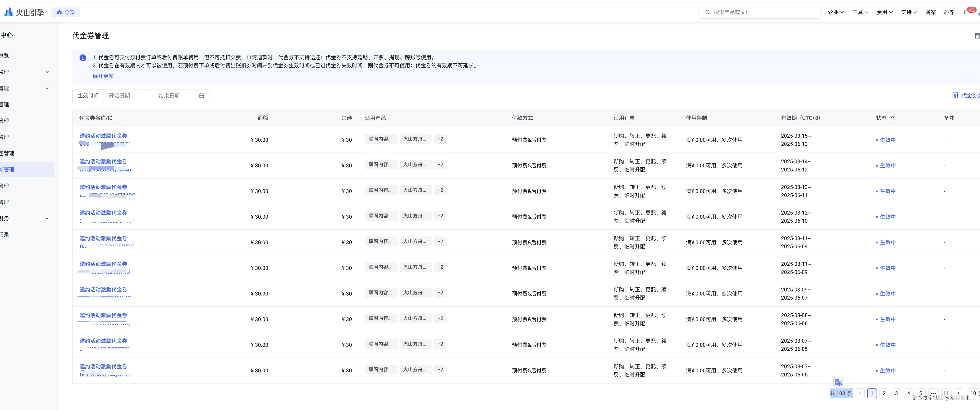Click the +2 product tag in first row
980x410 pixels.
[x=440, y=139]
